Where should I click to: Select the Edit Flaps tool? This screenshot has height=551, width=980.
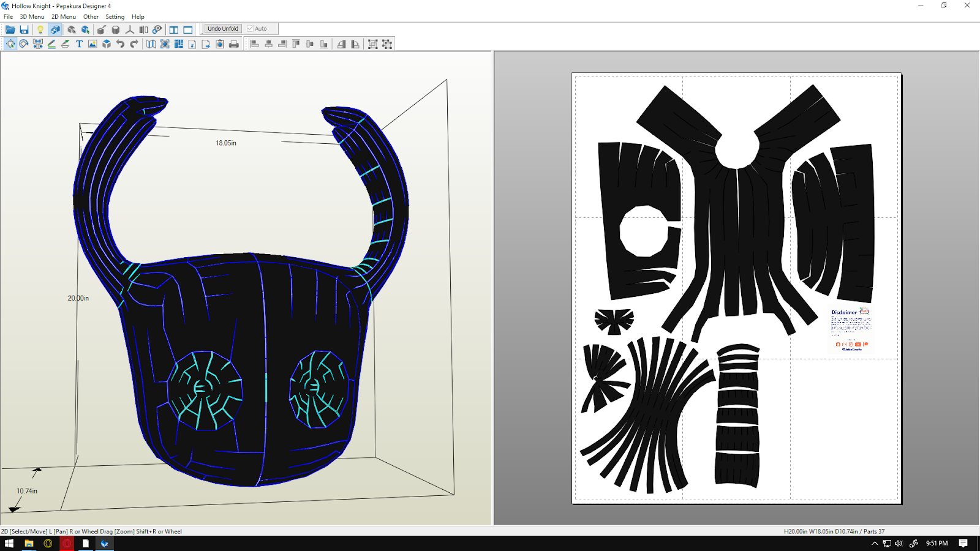[66, 44]
